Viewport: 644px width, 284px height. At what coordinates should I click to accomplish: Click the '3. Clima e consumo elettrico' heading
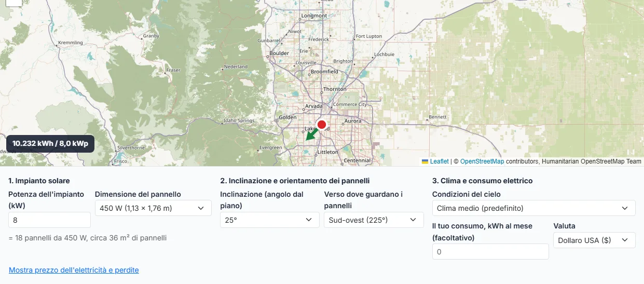[483, 181]
